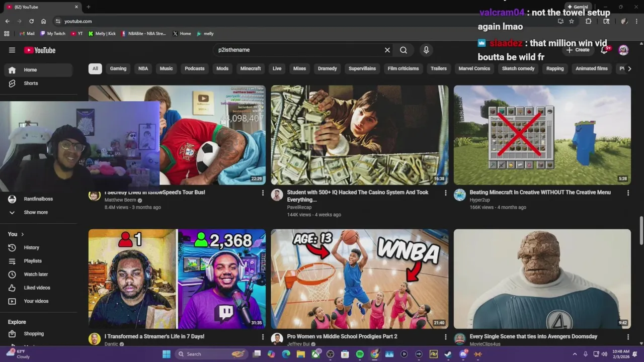Image resolution: width=644 pixels, height=362 pixels.
Task: Open Discord from the taskbar
Action: pos(463,354)
